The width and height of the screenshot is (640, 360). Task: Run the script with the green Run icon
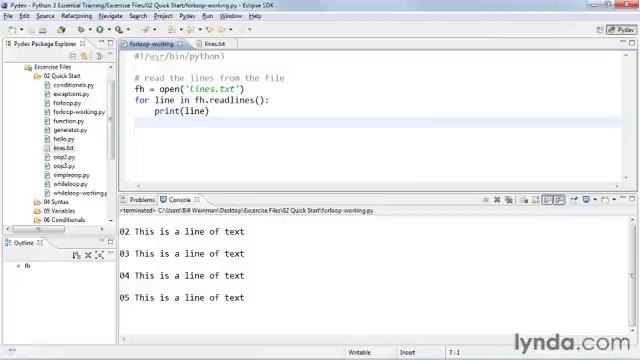click(100, 29)
